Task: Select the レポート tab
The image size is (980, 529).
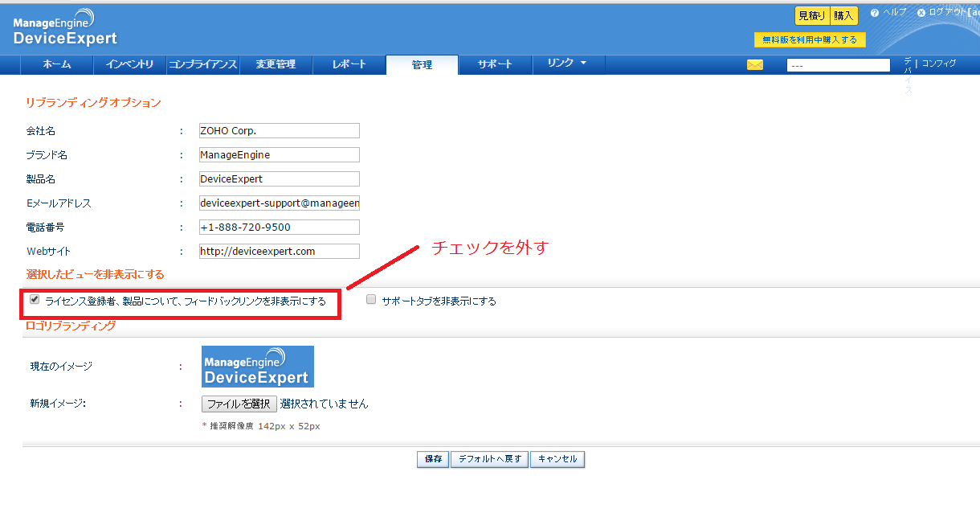Action: pyautogui.click(x=349, y=64)
